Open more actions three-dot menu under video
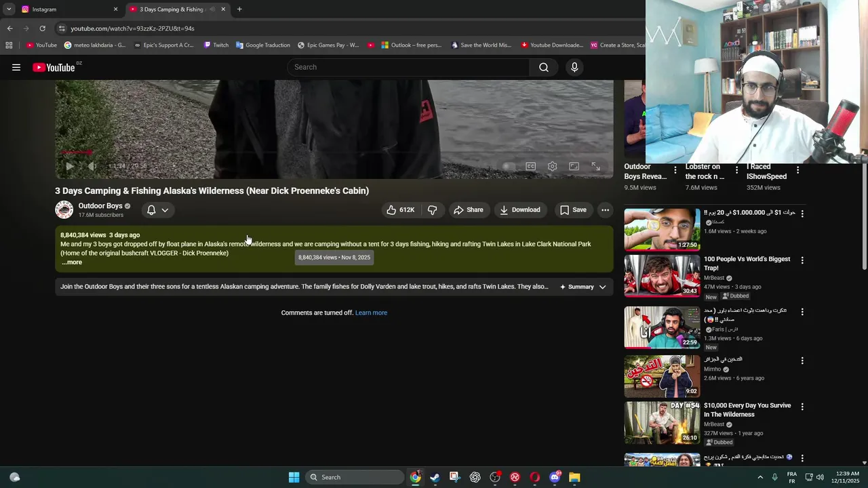The image size is (868, 488). 605,210
